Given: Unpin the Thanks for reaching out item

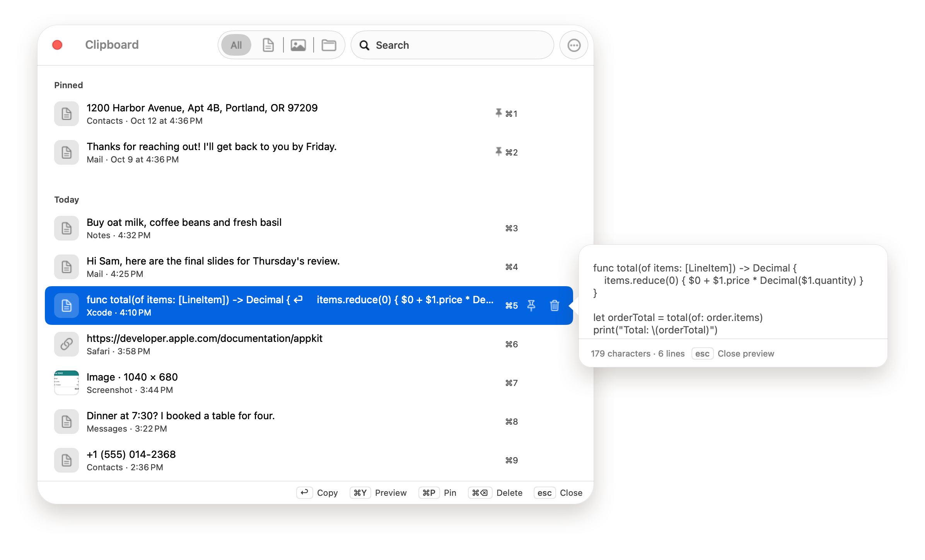Looking at the screenshot, I should [x=498, y=152].
